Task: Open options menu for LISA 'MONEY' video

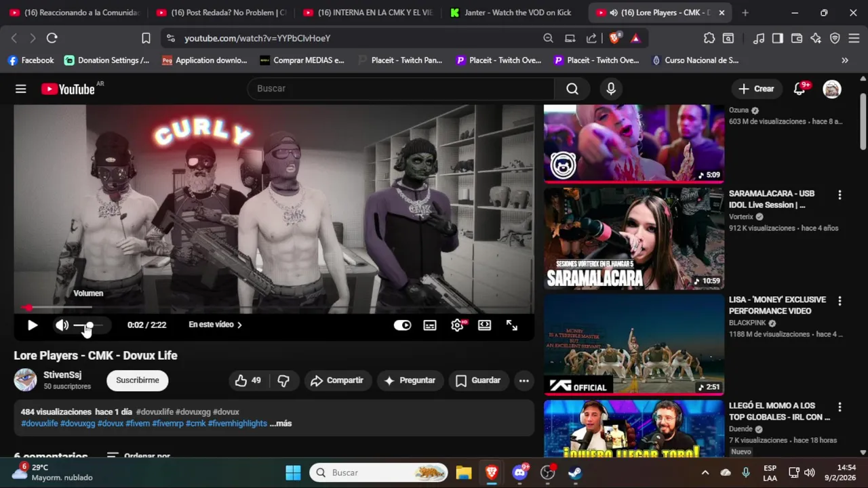Action: 840,301
